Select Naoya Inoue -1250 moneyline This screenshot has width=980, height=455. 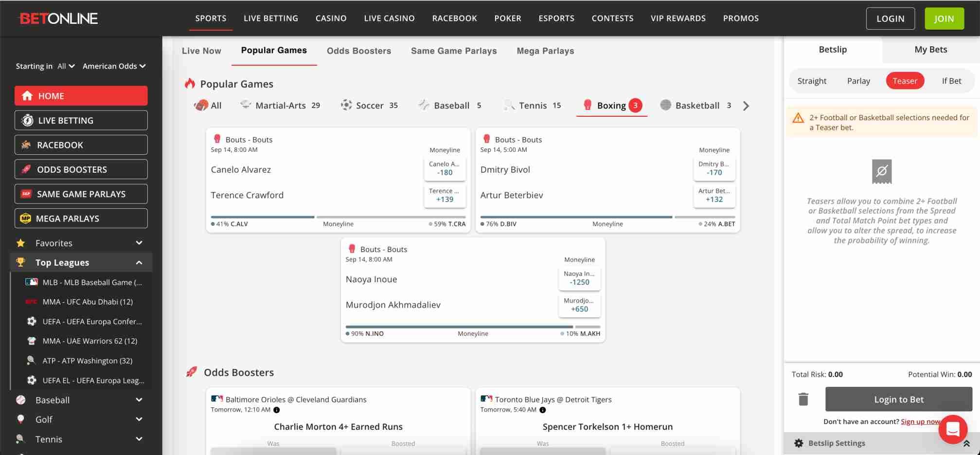click(x=579, y=278)
